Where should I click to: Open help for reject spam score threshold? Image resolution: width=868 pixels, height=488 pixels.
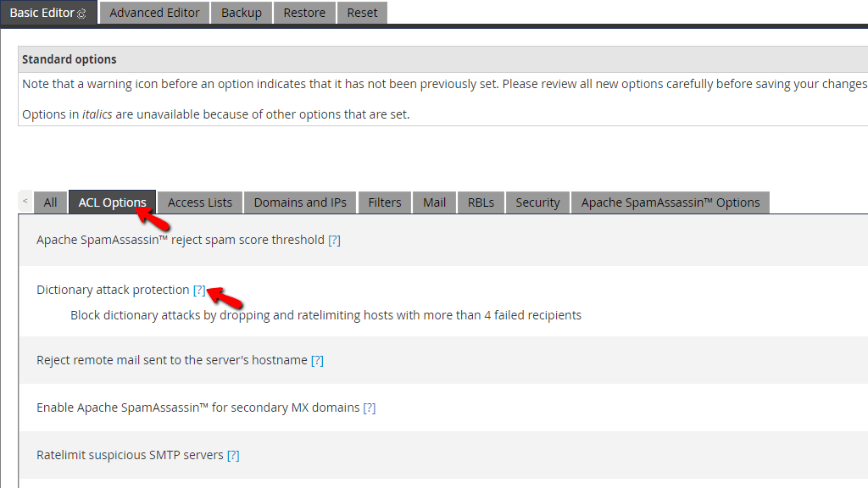[334, 240]
